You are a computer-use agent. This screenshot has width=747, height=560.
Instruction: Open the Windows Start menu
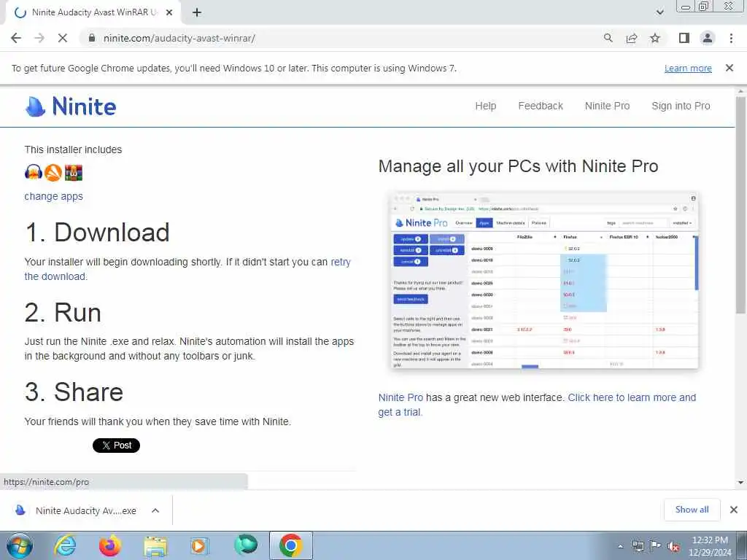[19, 545]
